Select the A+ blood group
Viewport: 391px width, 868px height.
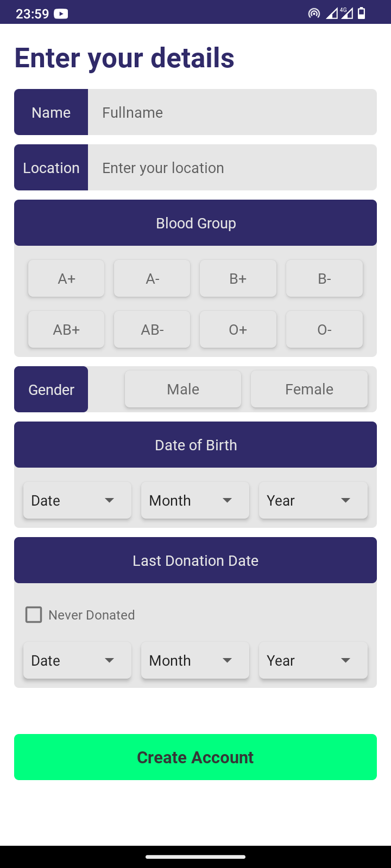coord(66,278)
